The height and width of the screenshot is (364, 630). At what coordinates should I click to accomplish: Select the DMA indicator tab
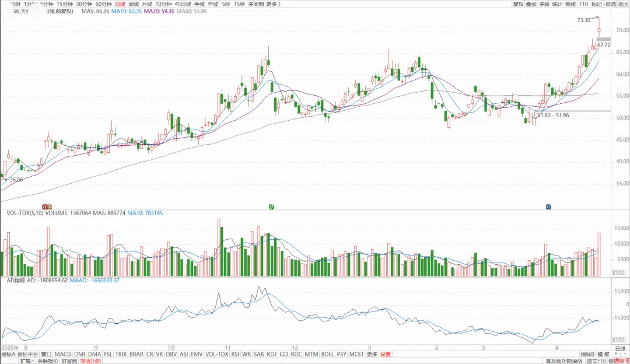[94, 354]
